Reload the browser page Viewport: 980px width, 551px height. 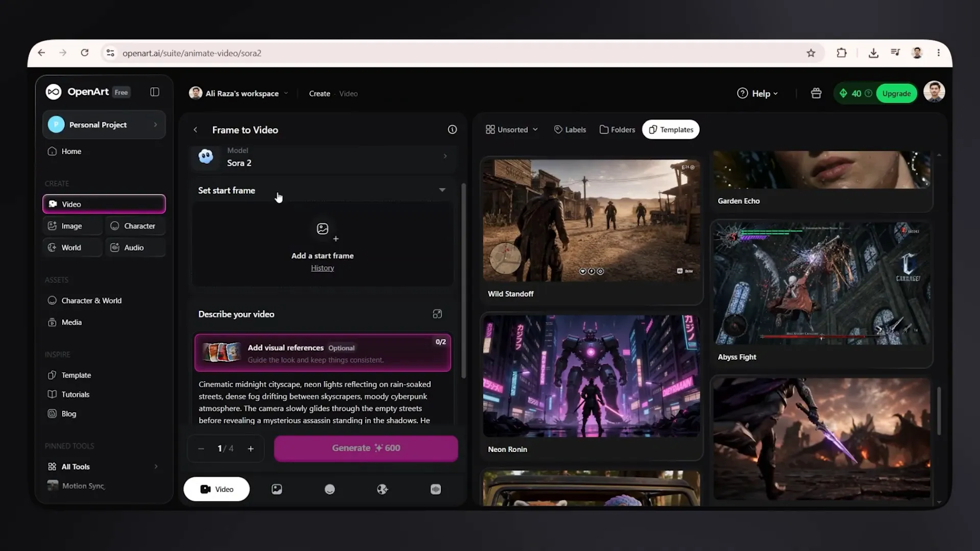click(85, 53)
